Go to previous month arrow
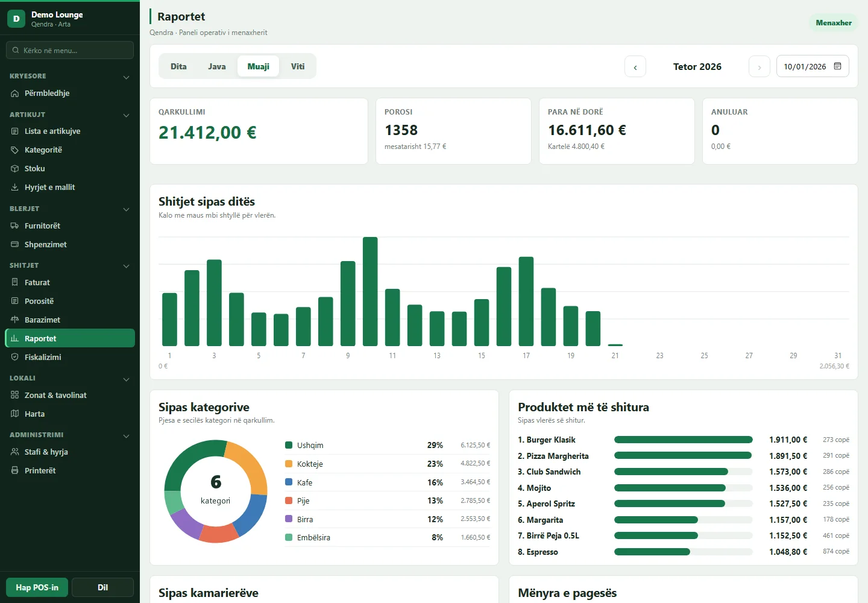 coord(635,67)
